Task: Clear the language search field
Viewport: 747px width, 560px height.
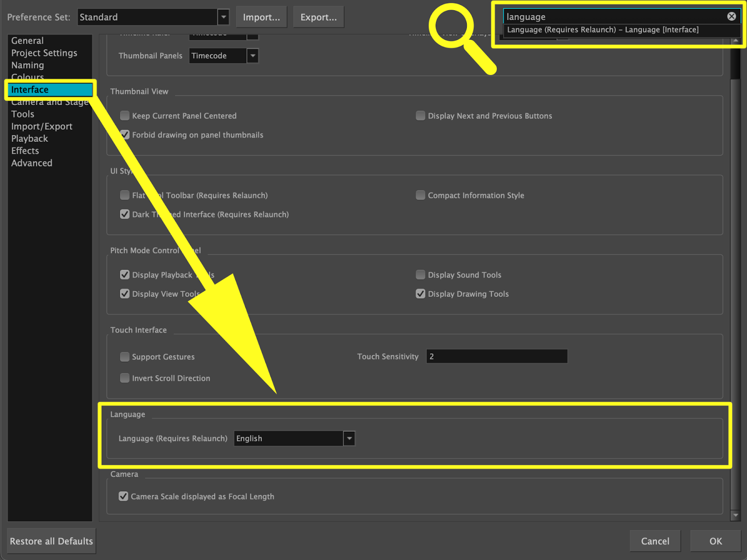Action: [x=731, y=17]
